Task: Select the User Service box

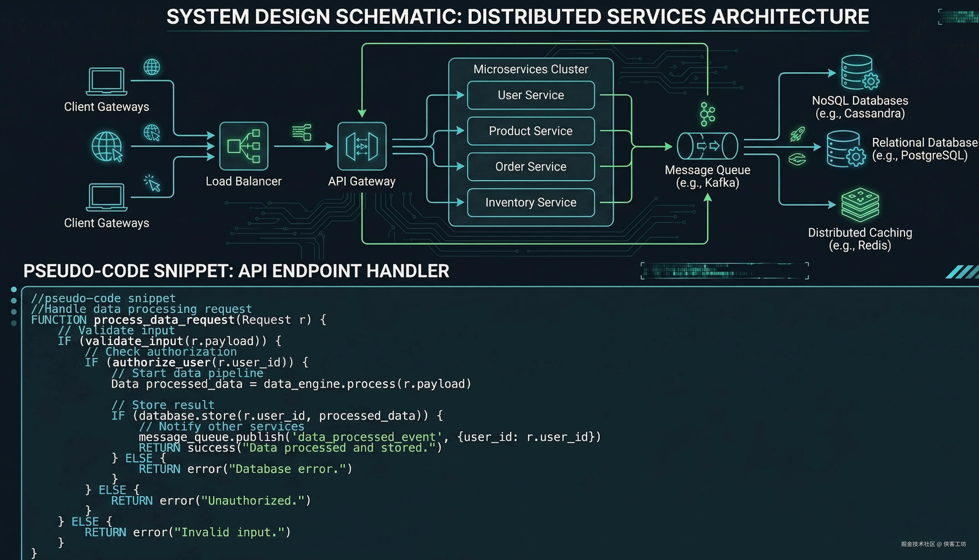Action: pos(530,95)
